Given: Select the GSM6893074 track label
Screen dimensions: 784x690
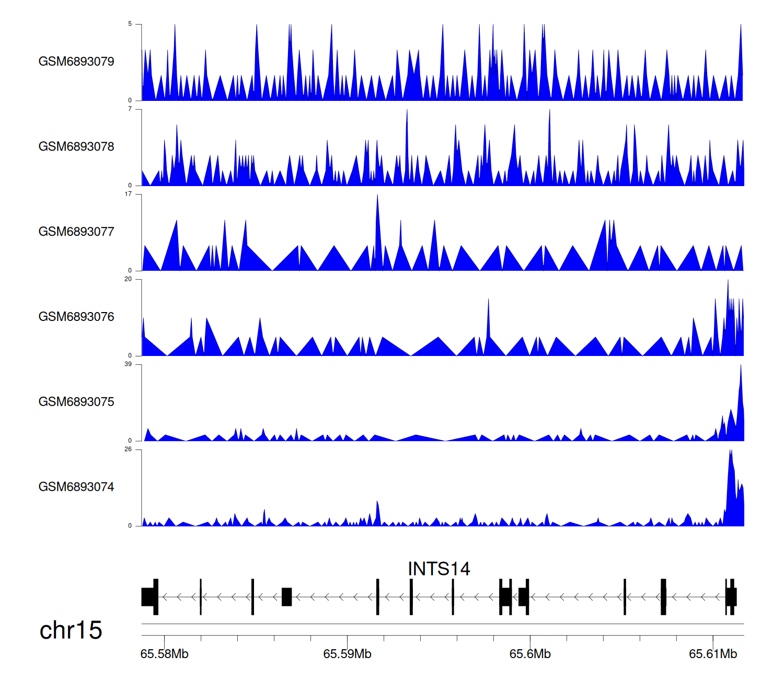Looking at the screenshot, I should point(76,487).
